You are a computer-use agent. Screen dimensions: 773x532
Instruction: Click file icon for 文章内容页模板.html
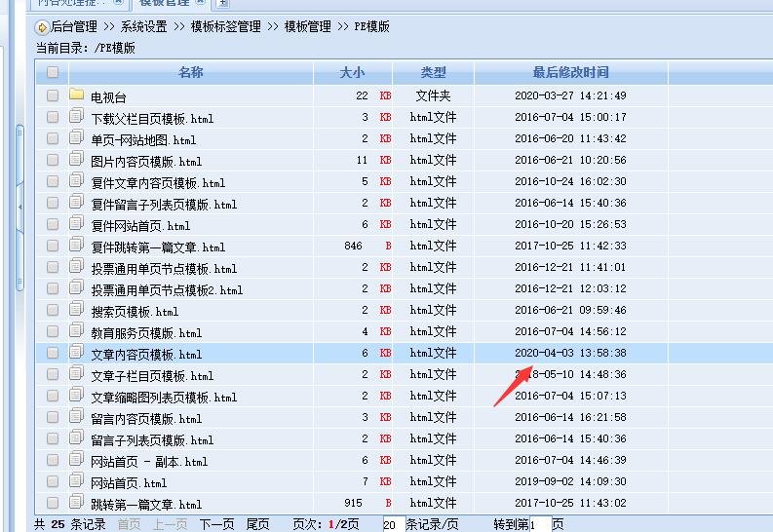[x=77, y=353]
